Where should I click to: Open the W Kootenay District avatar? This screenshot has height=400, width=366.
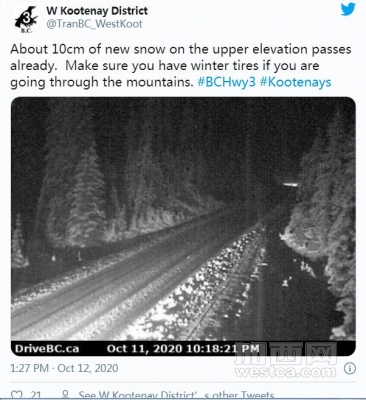25,18
